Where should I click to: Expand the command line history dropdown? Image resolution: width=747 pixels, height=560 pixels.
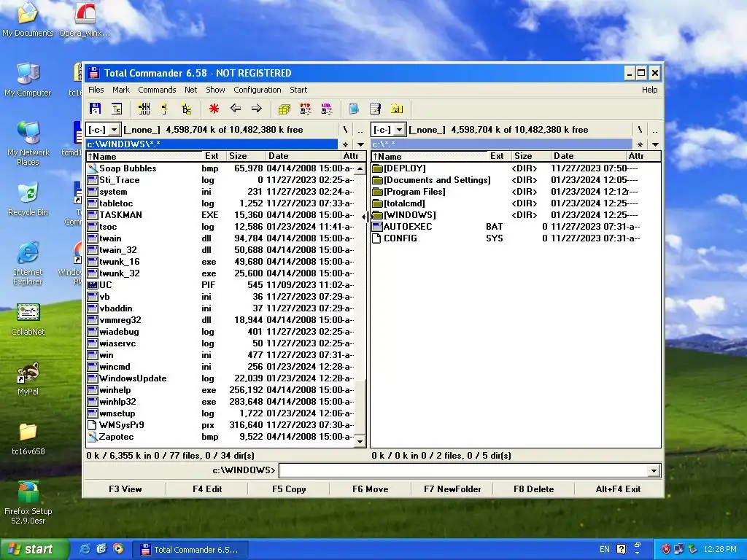(x=654, y=471)
